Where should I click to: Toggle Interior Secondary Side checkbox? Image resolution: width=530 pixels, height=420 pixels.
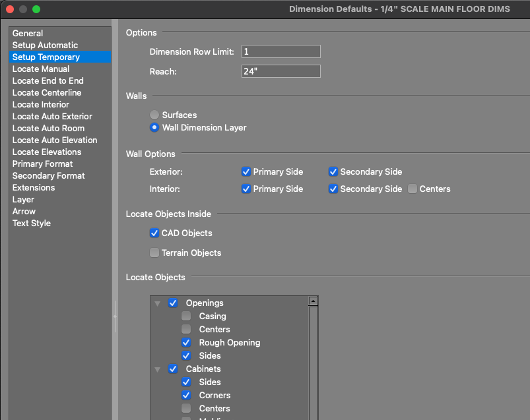[x=333, y=189]
